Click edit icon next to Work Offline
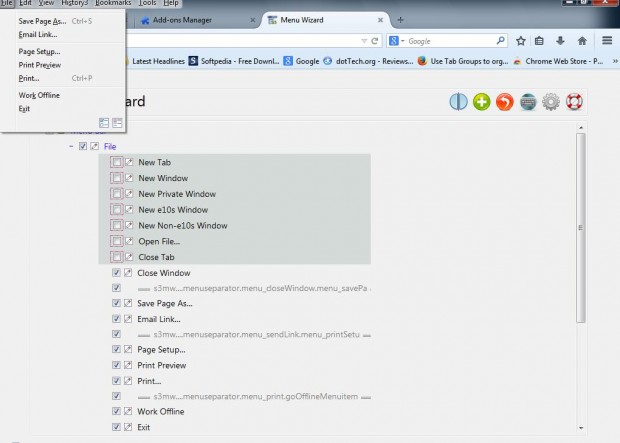 click(128, 411)
